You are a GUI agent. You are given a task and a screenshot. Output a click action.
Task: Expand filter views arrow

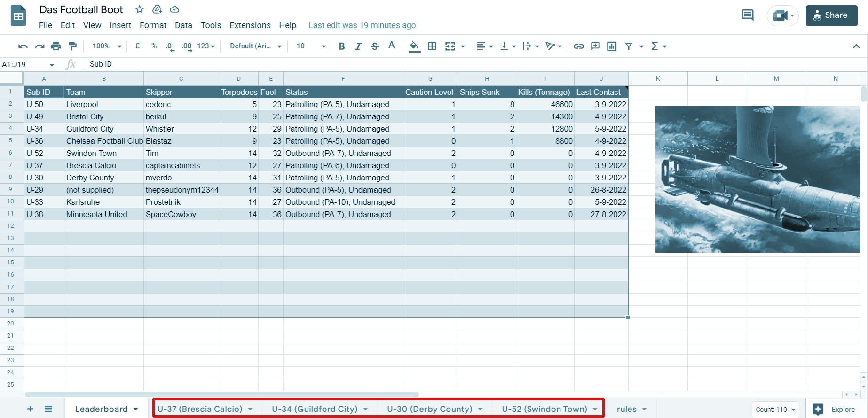(641, 46)
